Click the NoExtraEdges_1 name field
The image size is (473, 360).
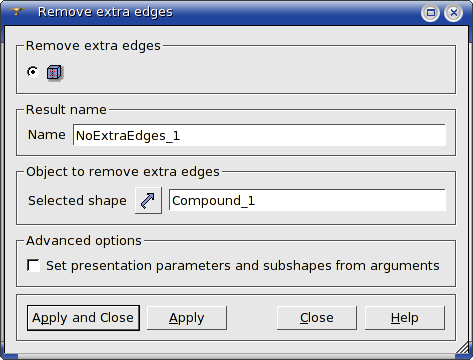pyautogui.click(x=259, y=135)
